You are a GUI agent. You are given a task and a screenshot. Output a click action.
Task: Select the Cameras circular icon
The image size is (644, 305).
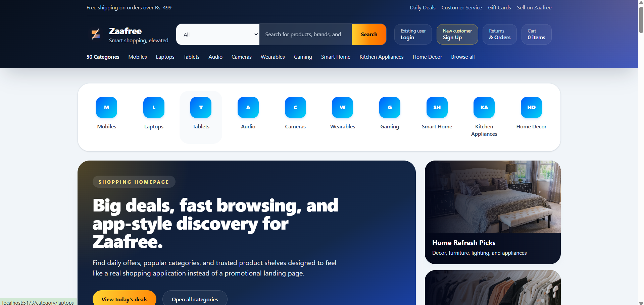[295, 107]
